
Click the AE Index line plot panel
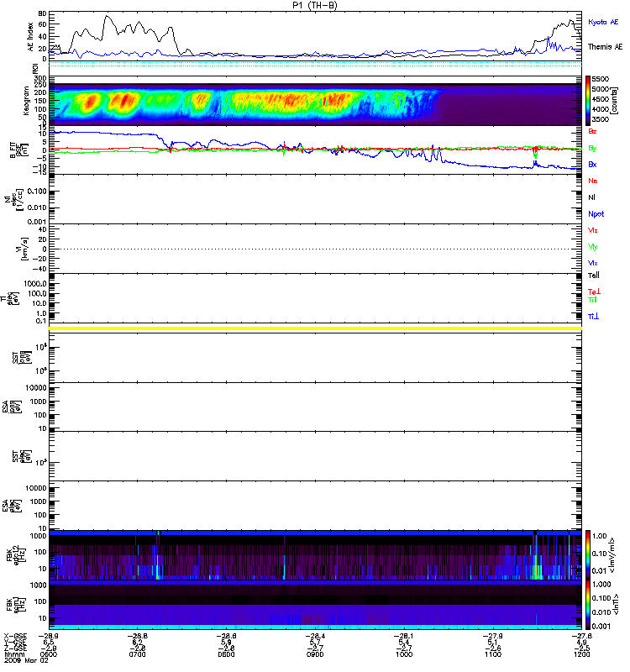[x=315, y=36]
